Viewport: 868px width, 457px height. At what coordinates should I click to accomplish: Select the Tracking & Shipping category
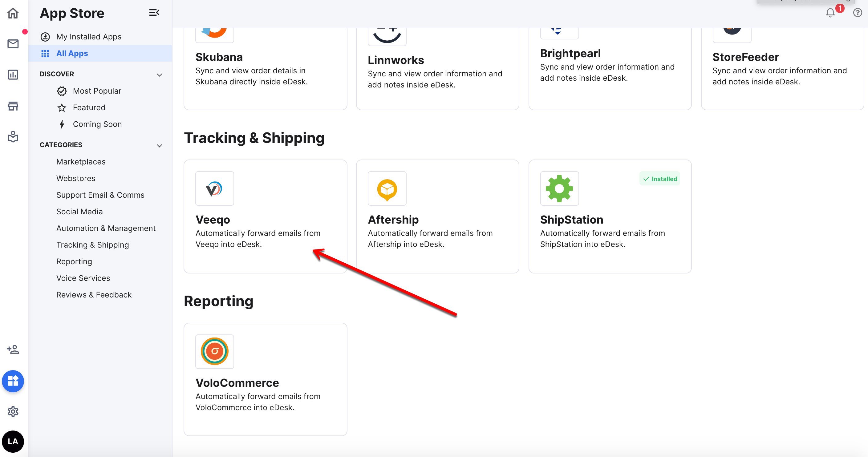tap(92, 245)
